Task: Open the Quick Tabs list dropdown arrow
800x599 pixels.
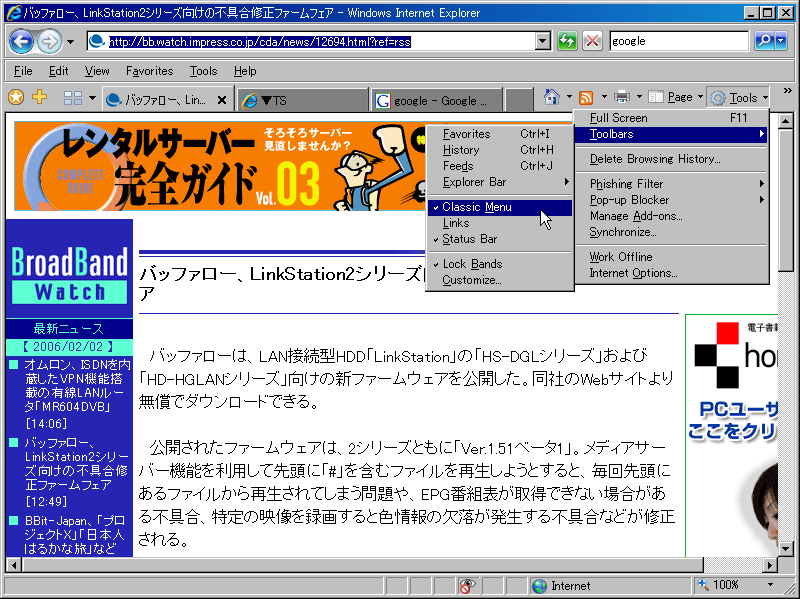Action: (x=92, y=97)
